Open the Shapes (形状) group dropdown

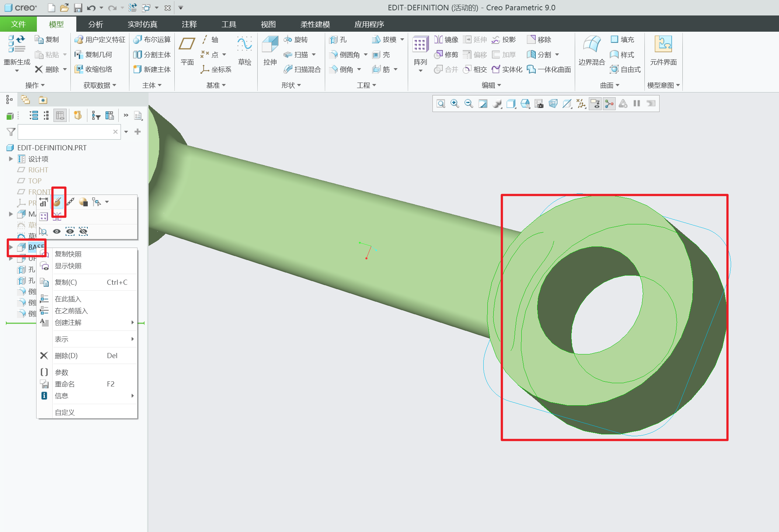(291, 85)
